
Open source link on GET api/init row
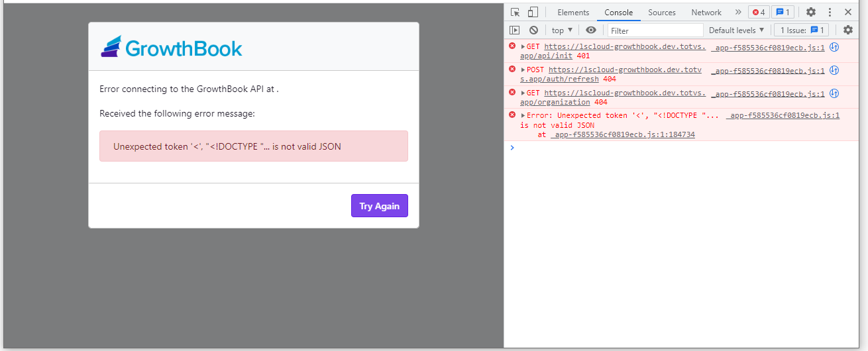pos(768,47)
